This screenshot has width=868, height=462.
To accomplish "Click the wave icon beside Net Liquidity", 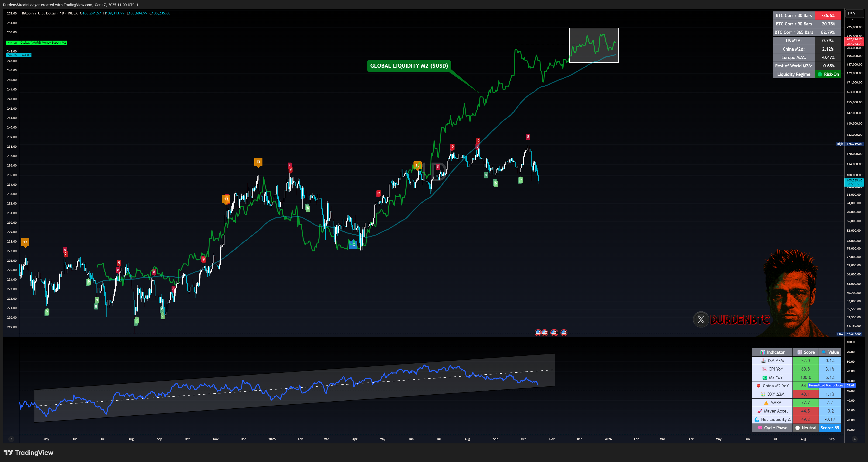I will [757, 420].
